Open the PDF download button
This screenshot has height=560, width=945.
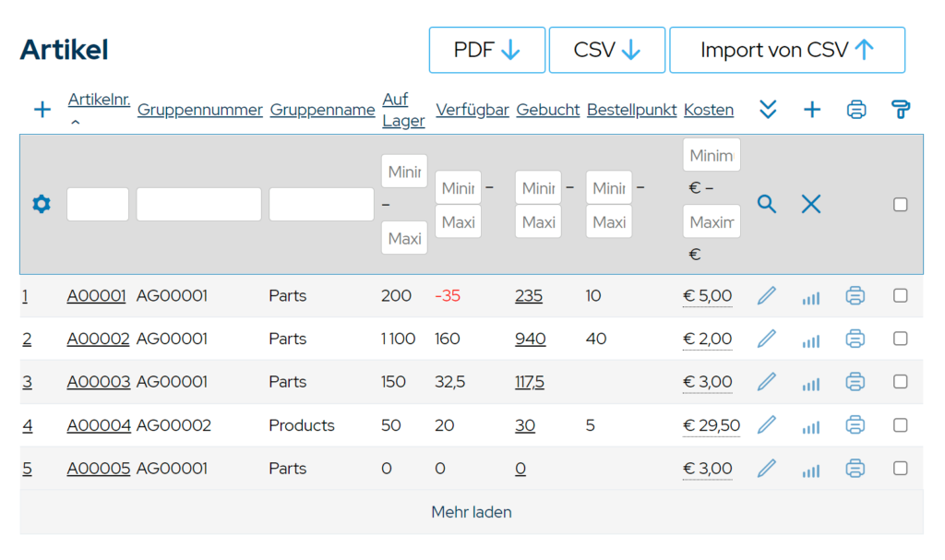click(487, 50)
